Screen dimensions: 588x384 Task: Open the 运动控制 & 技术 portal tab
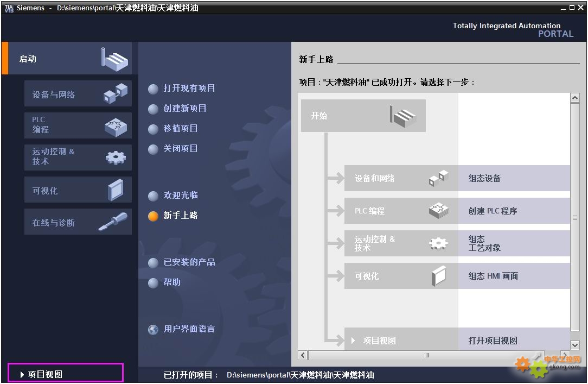(x=78, y=158)
